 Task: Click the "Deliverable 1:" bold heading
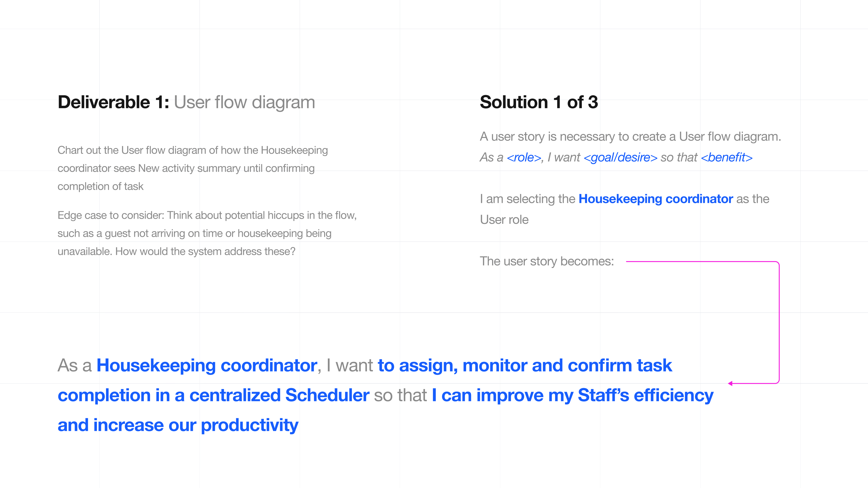(x=113, y=102)
